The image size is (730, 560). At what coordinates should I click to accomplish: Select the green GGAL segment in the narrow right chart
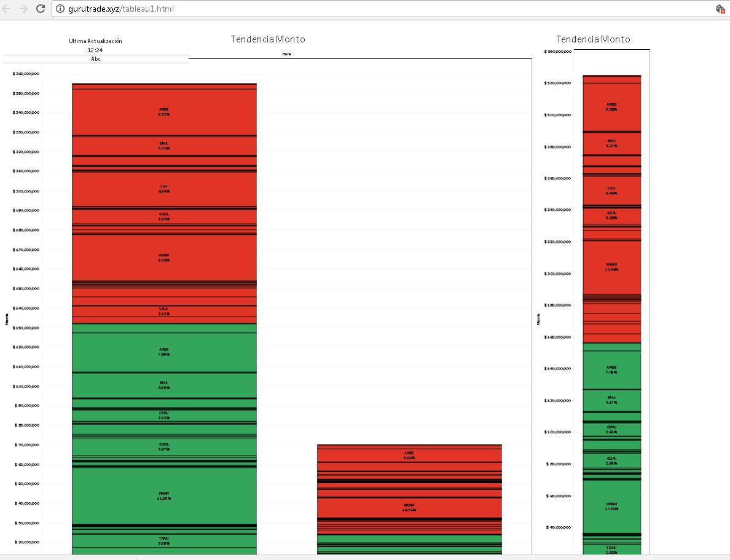coord(612,461)
